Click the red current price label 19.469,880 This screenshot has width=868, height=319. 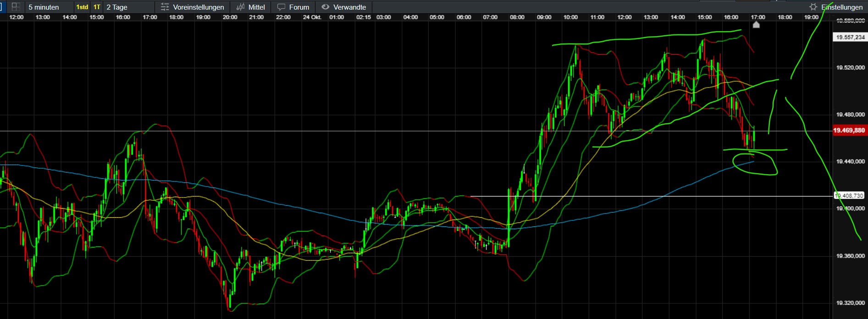click(x=850, y=131)
